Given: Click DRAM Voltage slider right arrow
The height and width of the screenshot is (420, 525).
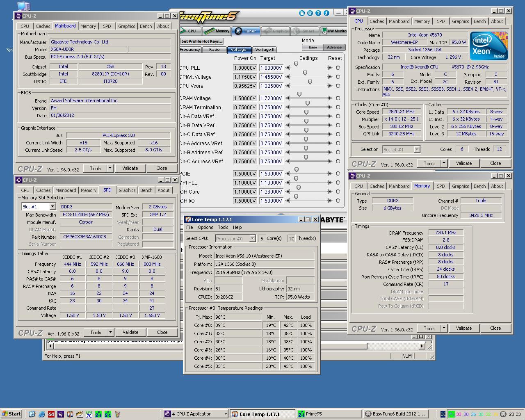Looking at the screenshot, I should [x=330, y=98].
